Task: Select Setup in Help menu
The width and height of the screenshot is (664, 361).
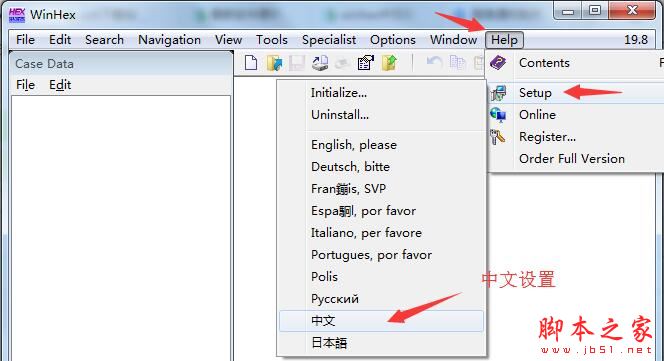Action: 575,93
